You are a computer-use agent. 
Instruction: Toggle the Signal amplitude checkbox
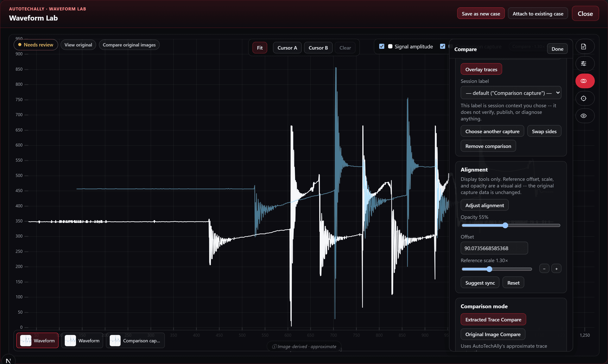382,46
